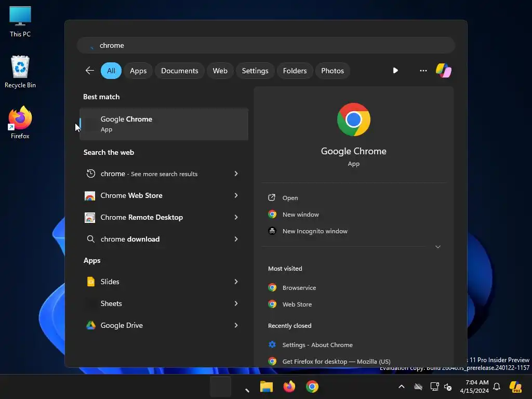The height and width of the screenshot is (399, 532).
Task: Launch Chrome from the taskbar
Action: (312, 387)
